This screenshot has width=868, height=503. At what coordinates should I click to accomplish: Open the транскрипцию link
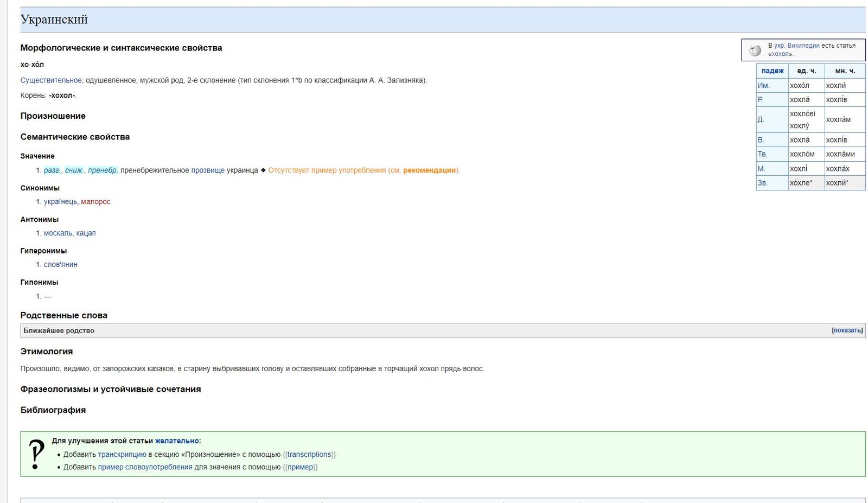pyautogui.click(x=122, y=455)
